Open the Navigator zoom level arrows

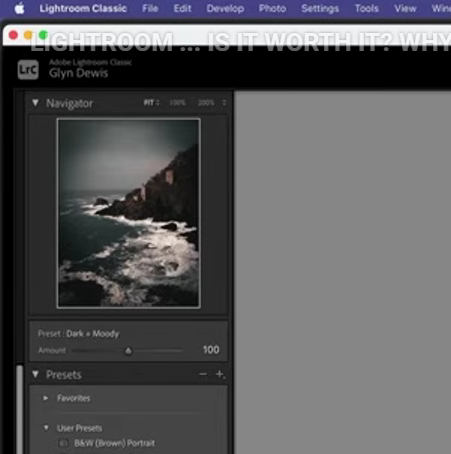(224, 103)
